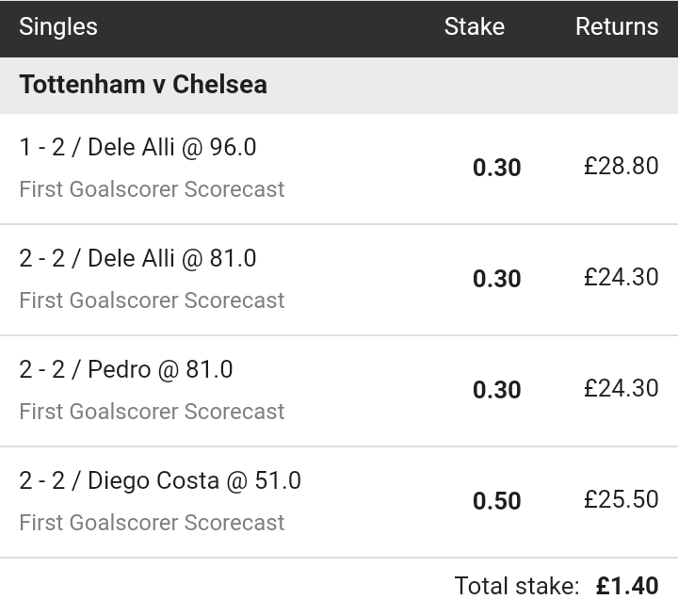Edit the 0.50 stake for Diego Costa

coord(496,501)
